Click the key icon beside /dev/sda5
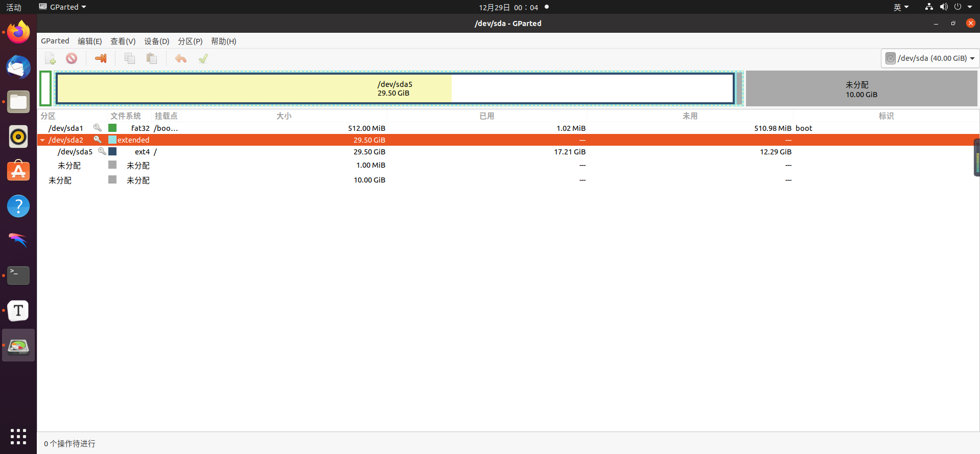 [x=102, y=151]
